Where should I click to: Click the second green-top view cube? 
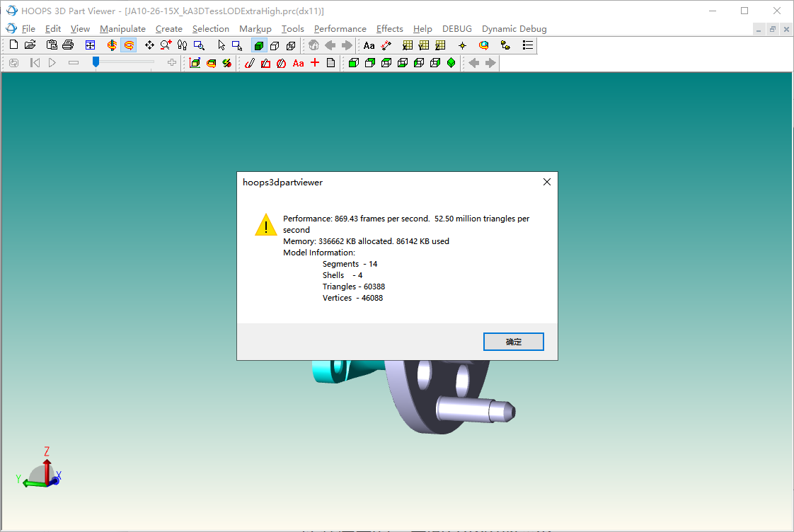[x=370, y=63]
